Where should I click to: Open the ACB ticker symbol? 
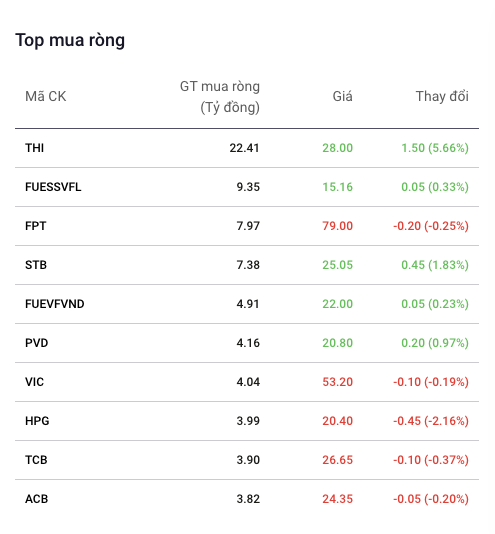36,499
